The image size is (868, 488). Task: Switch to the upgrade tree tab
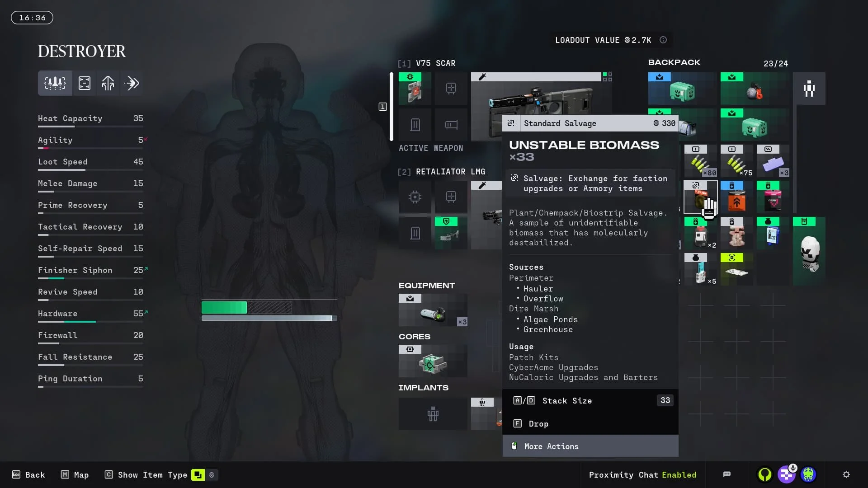pyautogui.click(x=108, y=83)
